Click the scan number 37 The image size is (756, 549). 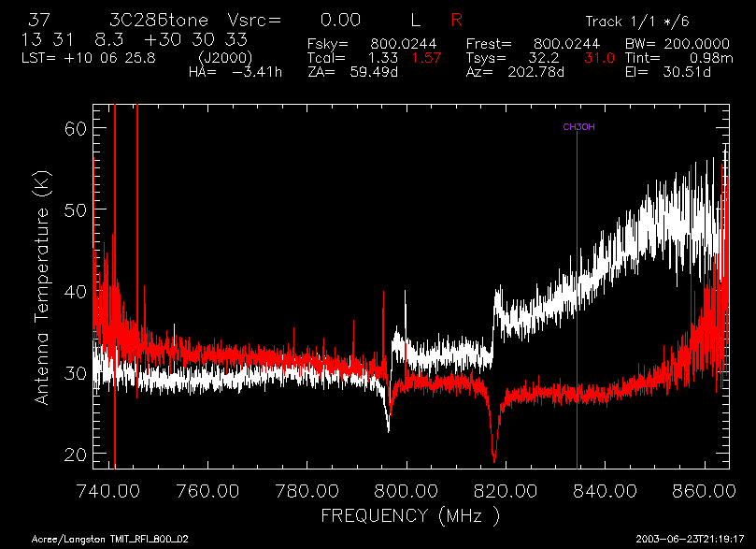click(39, 21)
